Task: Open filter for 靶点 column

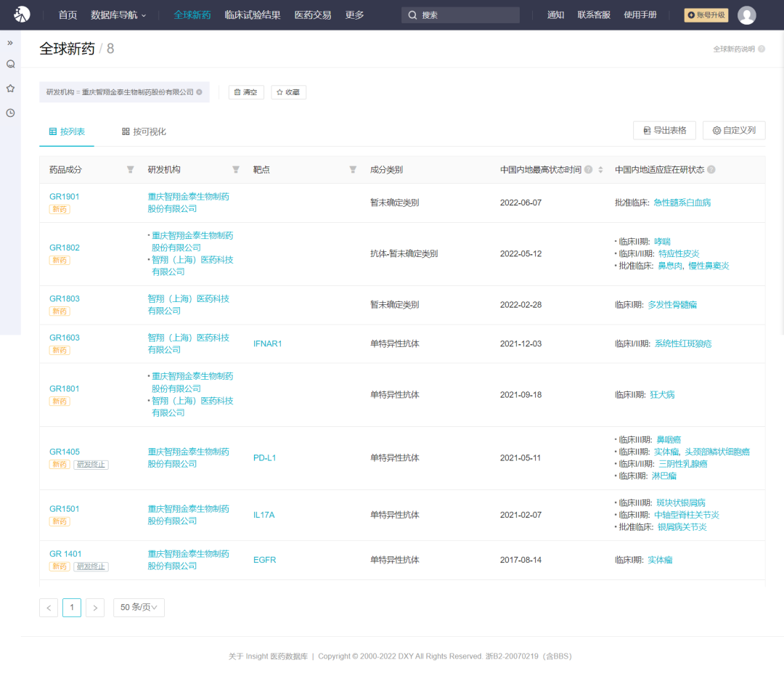Action: coord(353,169)
